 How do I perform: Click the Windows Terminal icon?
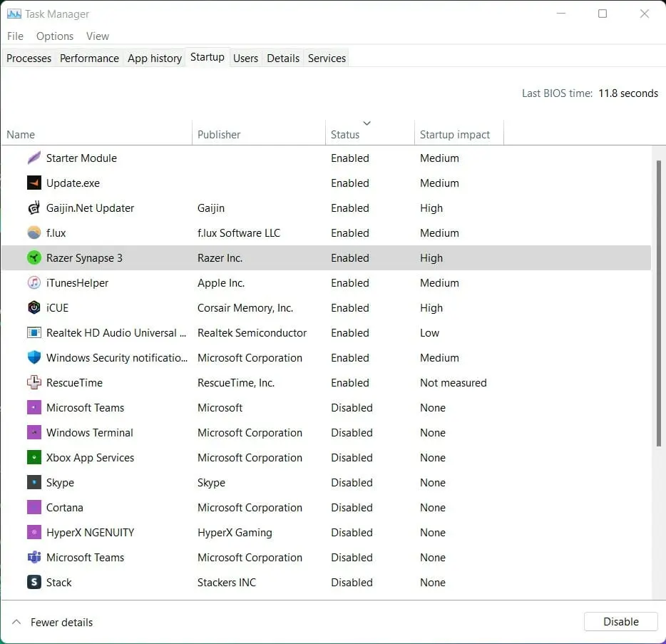pyautogui.click(x=34, y=432)
